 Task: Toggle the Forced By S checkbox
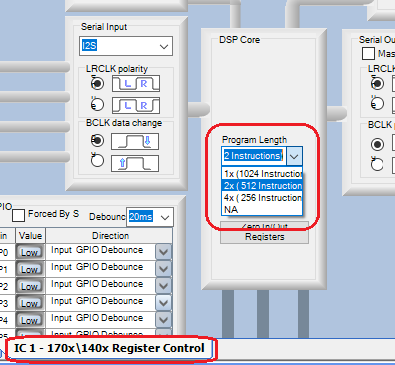[18, 215]
